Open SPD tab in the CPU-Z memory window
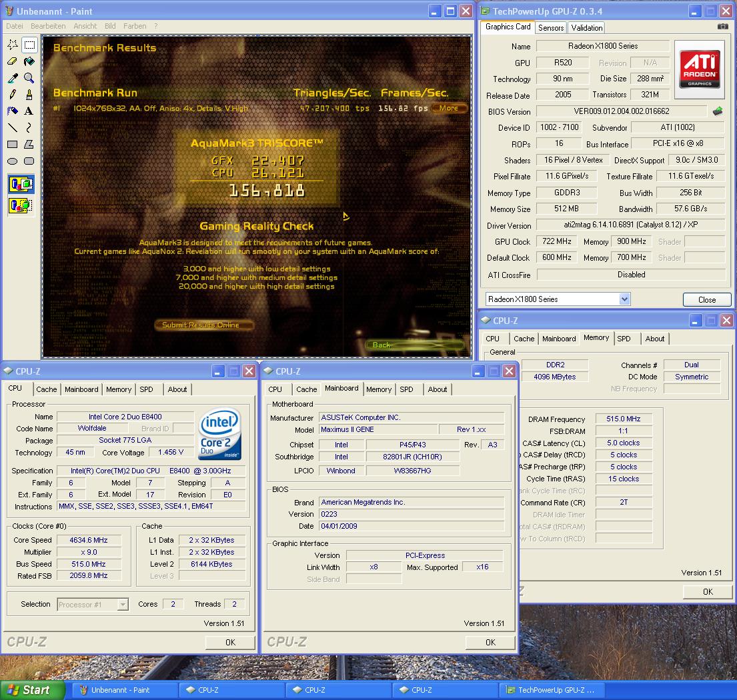The height and width of the screenshot is (700, 737). [624, 339]
